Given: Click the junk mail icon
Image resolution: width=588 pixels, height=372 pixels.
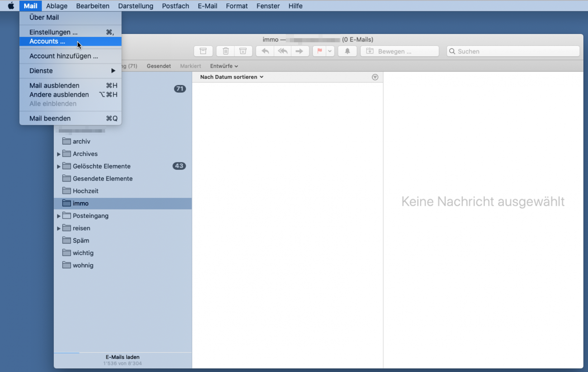Looking at the screenshot, I should (x=243, y=51).
